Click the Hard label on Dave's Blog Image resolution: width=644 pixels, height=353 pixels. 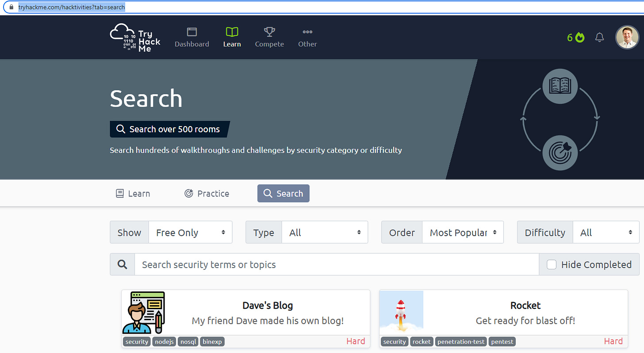tap(356, 341)
